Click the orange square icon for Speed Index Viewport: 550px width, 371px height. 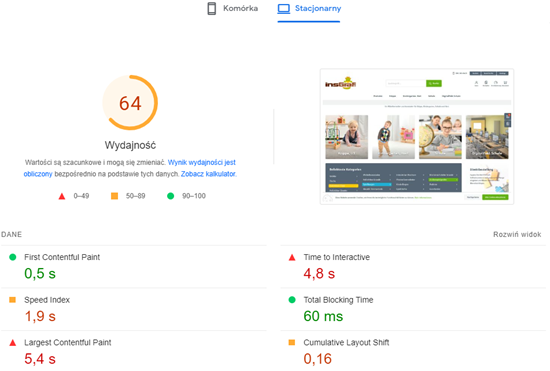tap(13, 300)
